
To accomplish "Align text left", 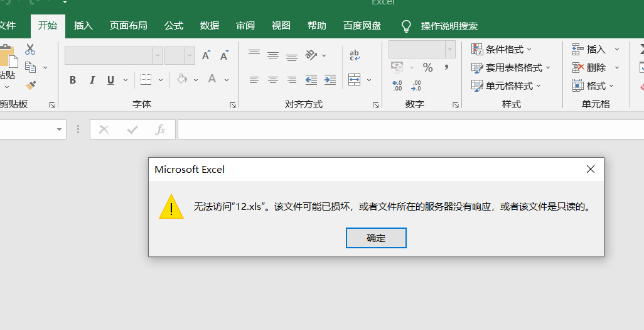I will 254,80.
